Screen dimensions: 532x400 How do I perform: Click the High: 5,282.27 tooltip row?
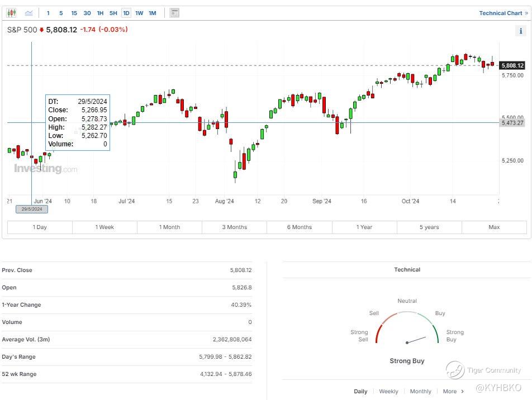(x=77, y=127)
